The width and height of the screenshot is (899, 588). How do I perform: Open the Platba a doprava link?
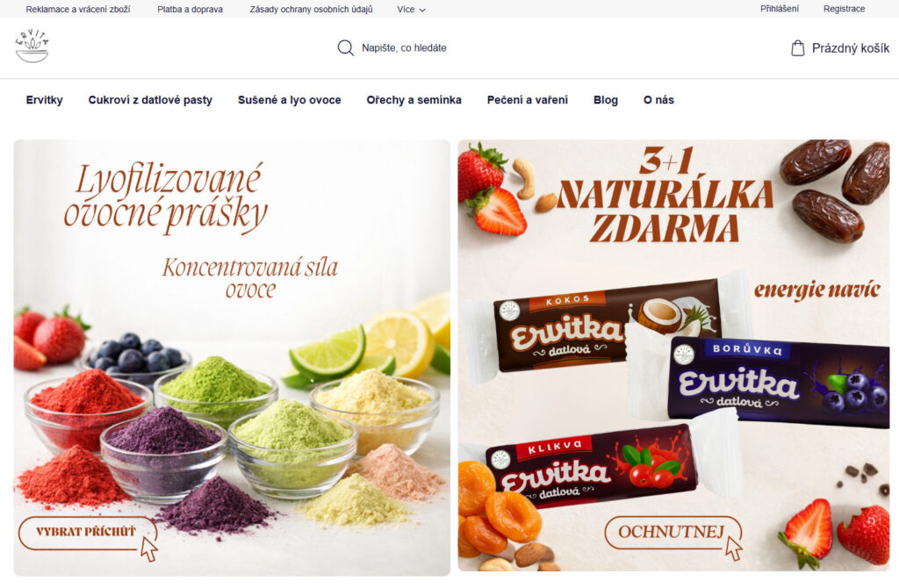point(190,9)
